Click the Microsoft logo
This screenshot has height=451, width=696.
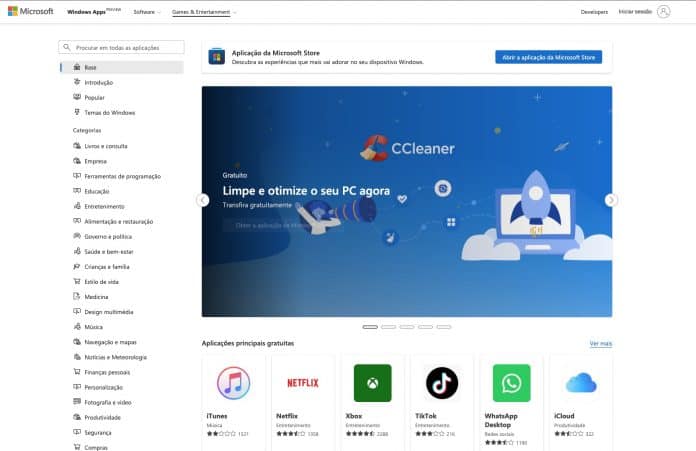[x=31, y=12]
